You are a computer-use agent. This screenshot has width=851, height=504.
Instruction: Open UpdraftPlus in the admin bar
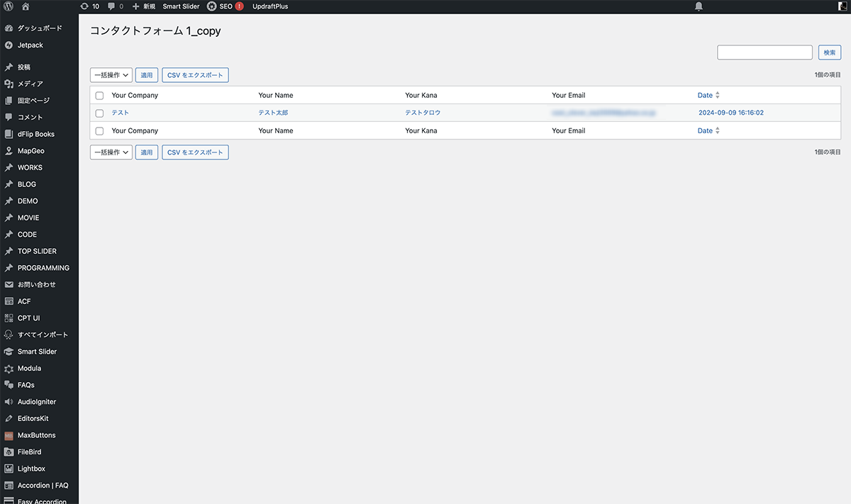tap(270, 6)
